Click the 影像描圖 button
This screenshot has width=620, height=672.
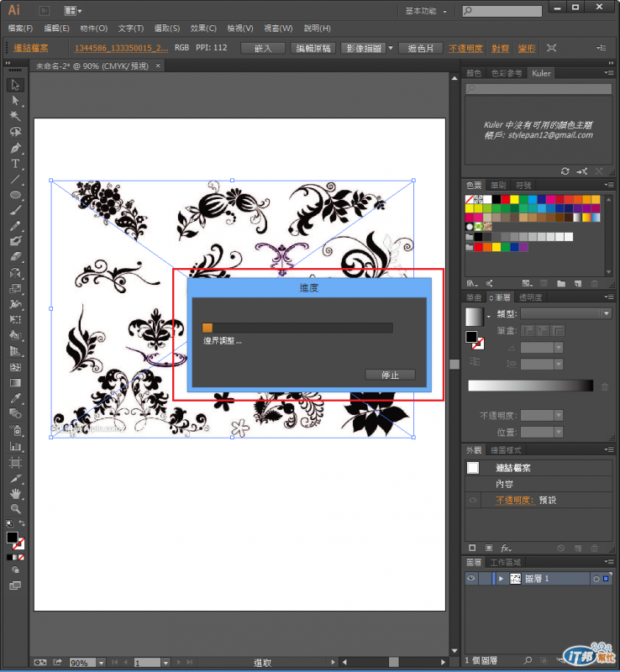(364, 48)
